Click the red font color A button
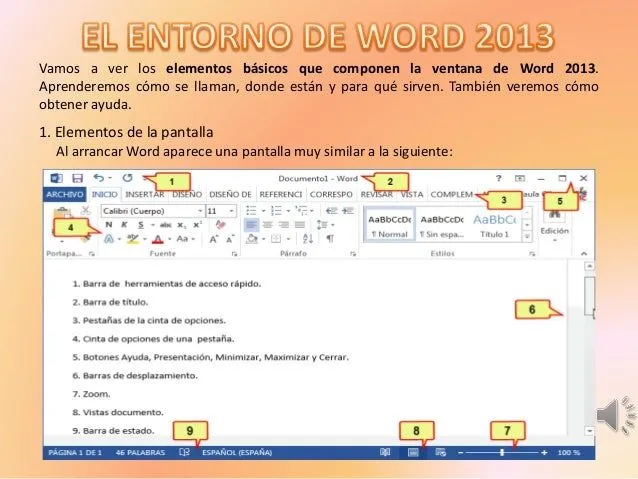 click(x=157, y=239)
